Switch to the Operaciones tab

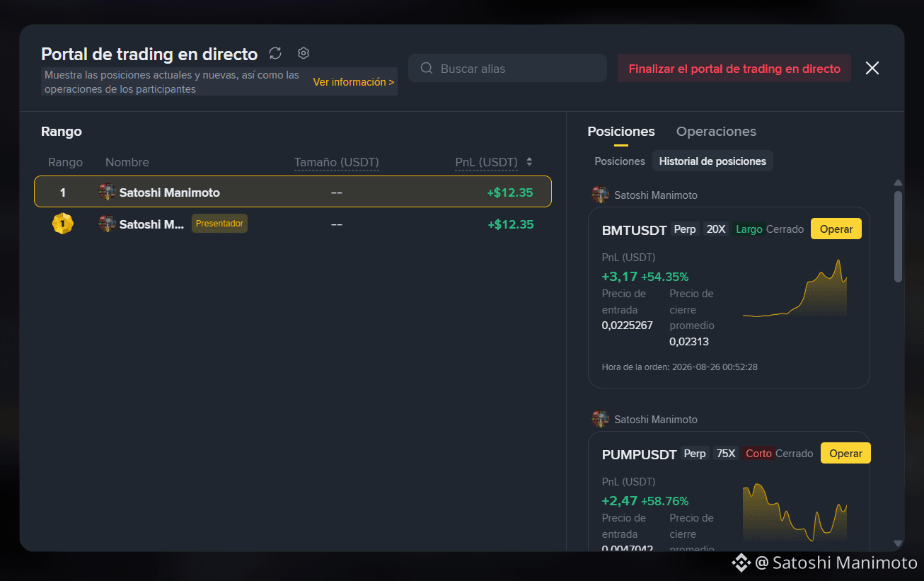[x=716, y=132]
